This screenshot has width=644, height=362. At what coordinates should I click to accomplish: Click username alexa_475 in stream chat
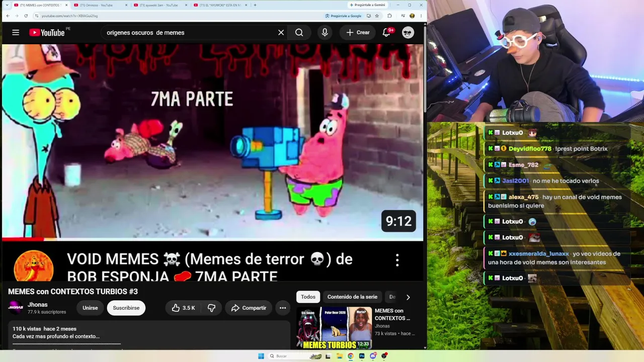click(x=523, y=197)
